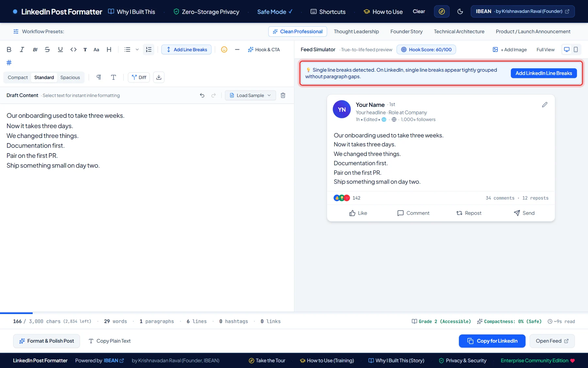Select Compact spacing option
This screenshot has height=368, width=588.
18,77
